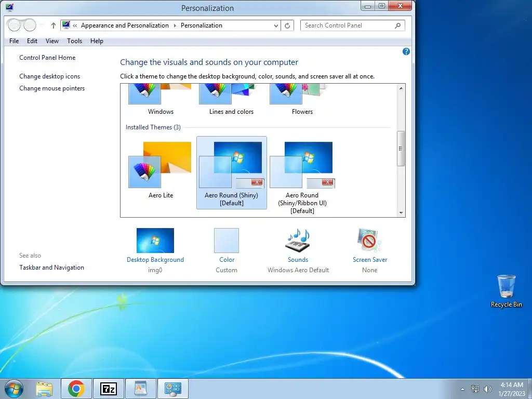
Task: Minimize the Personalization window
Action: point(367,6)
